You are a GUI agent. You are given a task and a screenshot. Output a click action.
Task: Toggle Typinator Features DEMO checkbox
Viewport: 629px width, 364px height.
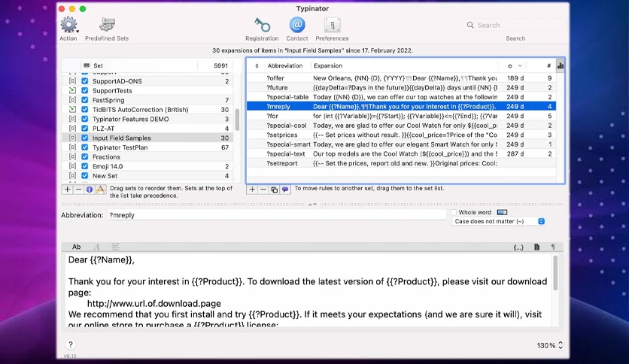(x=84, y=119)
